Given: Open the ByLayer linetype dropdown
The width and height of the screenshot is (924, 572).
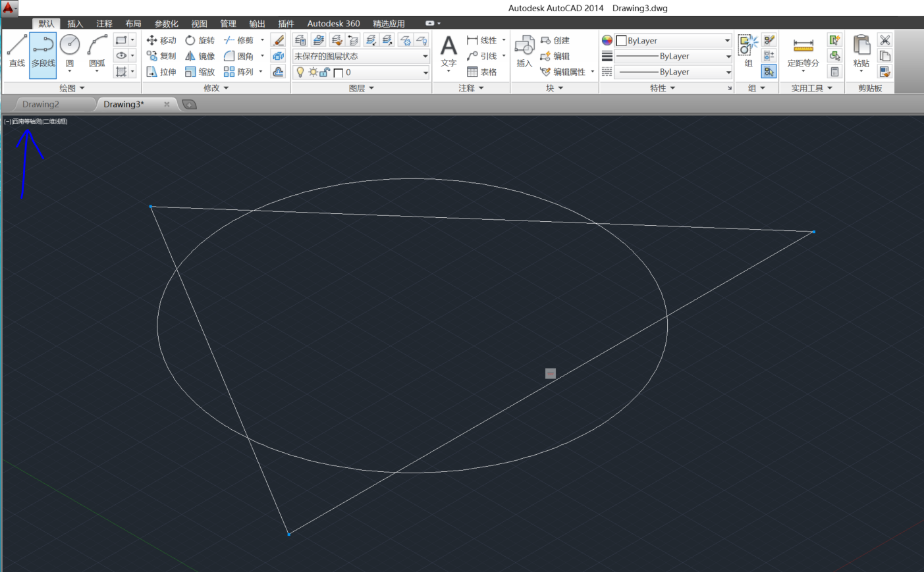Looking at the screenshot, I should [673, 72].
